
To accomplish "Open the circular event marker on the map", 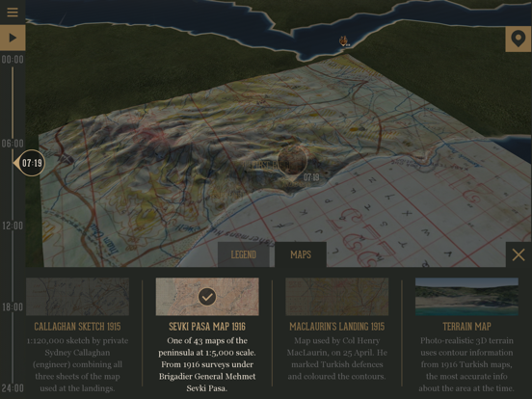I will [x=292, y=161].
